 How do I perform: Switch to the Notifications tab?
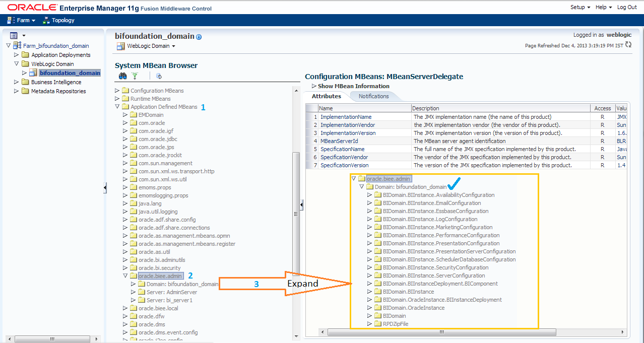coord(374,96)
